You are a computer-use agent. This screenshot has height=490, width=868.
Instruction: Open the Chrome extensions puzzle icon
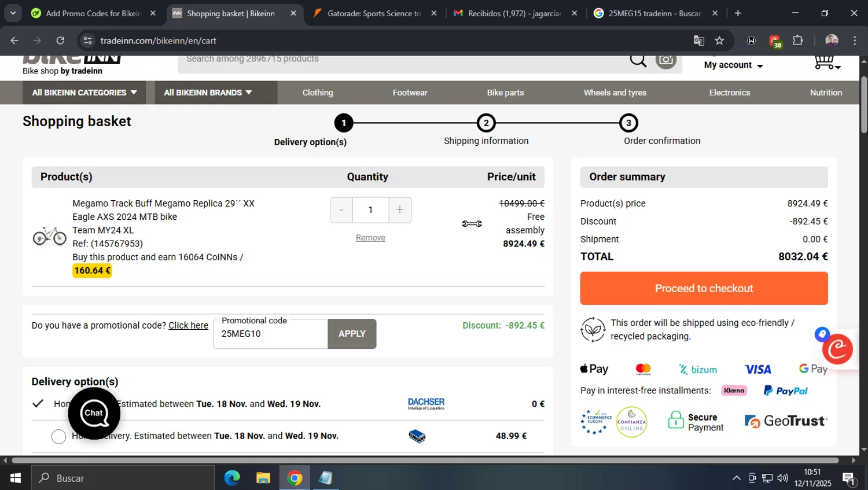[797, 40]
